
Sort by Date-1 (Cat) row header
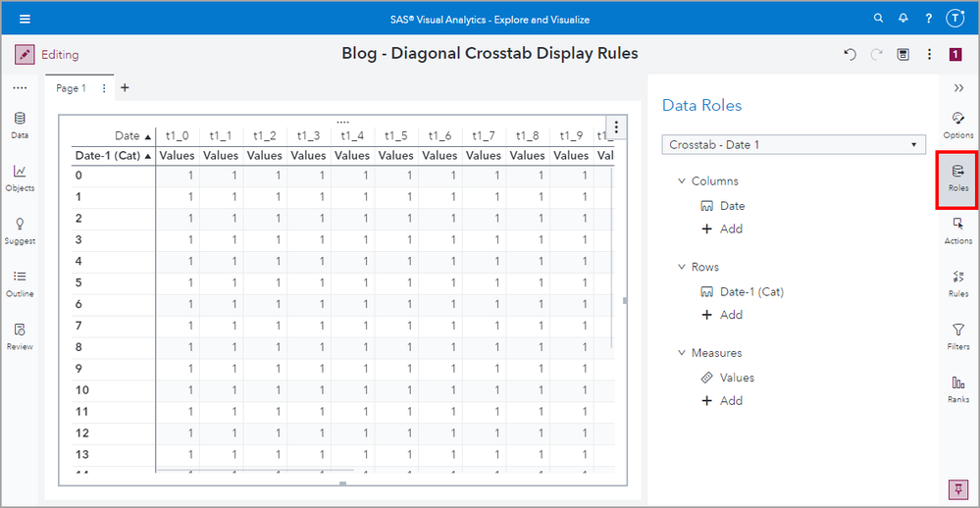pyautogui.click(x=113, y=156)
